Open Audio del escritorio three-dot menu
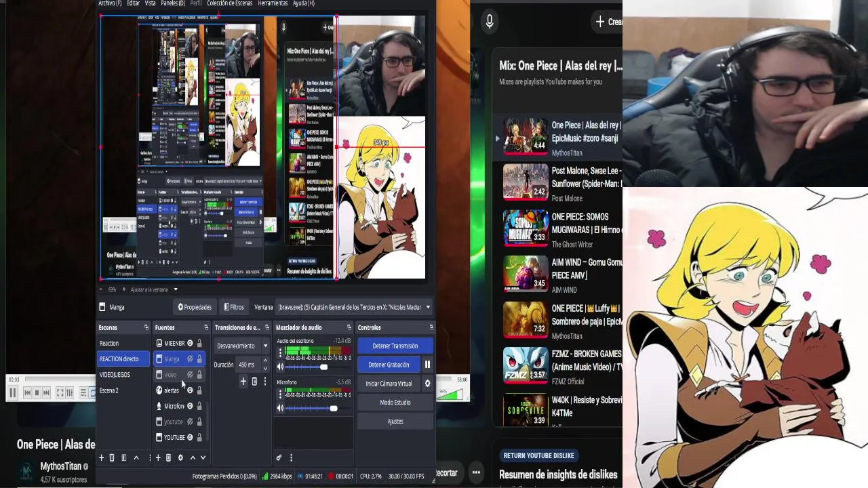Viewport: 868px width, 488px height. pyautogui.click(x=280, y=353)
